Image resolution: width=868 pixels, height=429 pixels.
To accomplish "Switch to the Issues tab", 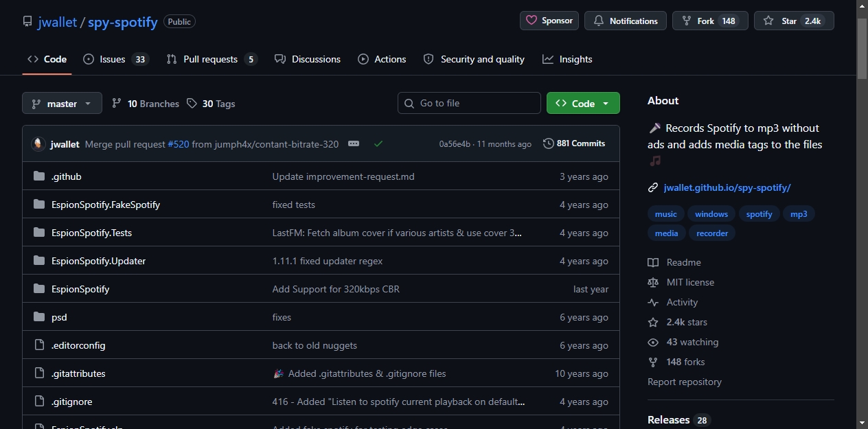I will tap(115, 59).
